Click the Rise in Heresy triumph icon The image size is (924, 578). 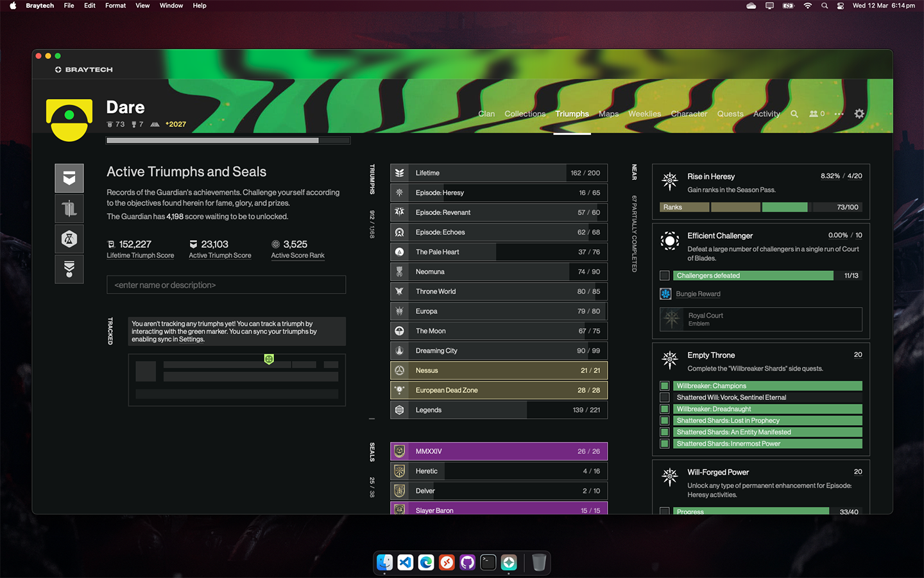coord(670,182)
